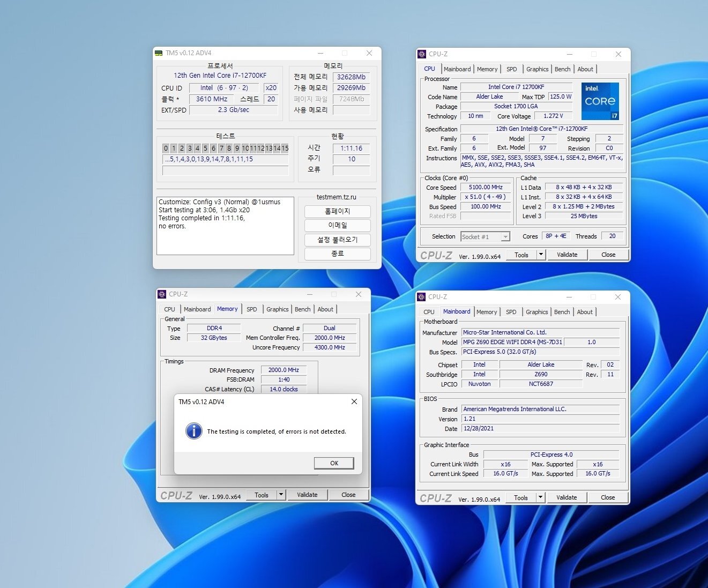
Task: Open the Tools dropdown arrow in the memory CPU-Z window
Action: pyautogui.click(x=281, y=495)
